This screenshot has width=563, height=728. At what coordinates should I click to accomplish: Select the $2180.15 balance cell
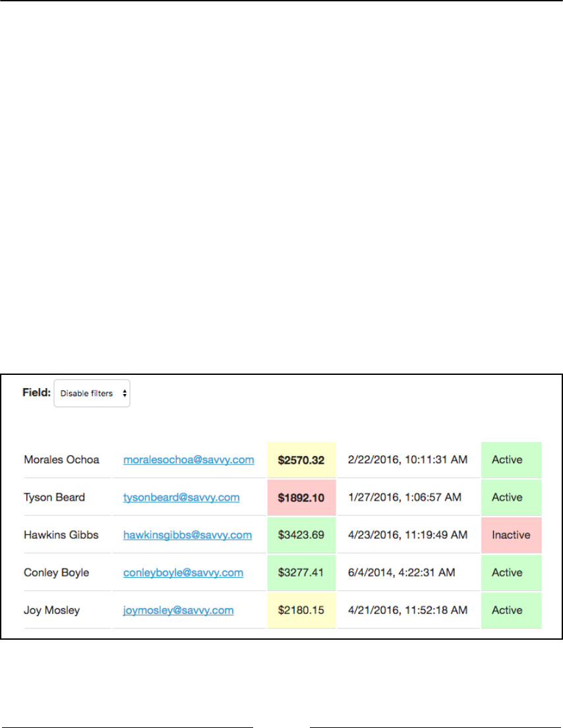pos(301,610)
